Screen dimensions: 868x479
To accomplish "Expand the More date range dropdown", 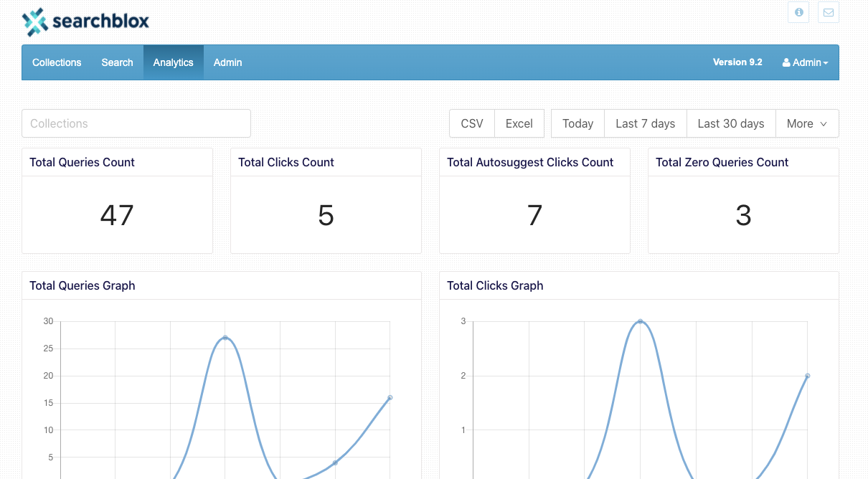I will coord(807,123).
